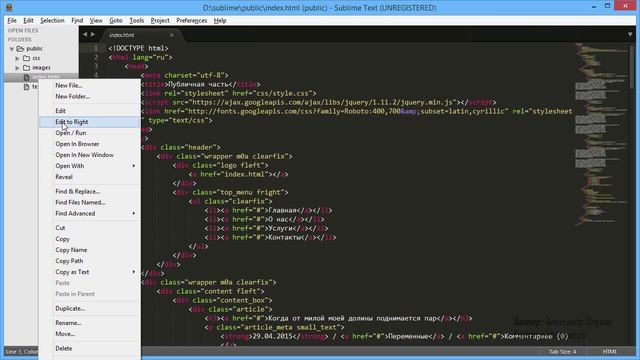Click the file icon below index.html in sidebar

point(27,87)
